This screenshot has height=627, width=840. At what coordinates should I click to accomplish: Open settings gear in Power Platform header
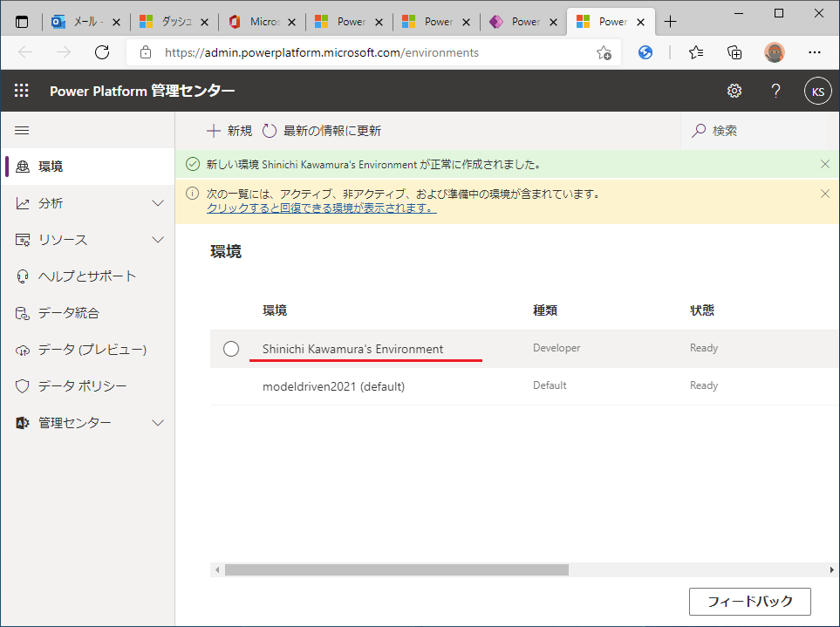734,91
